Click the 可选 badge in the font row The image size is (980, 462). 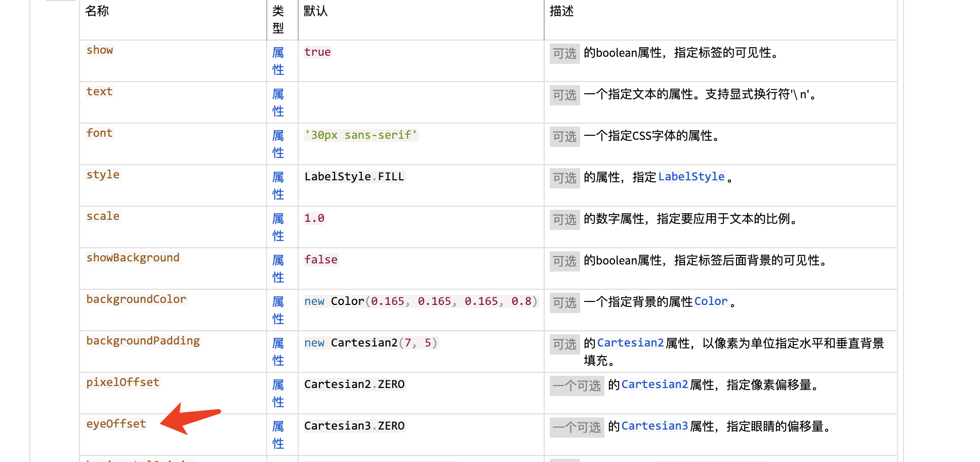[565, 137]
